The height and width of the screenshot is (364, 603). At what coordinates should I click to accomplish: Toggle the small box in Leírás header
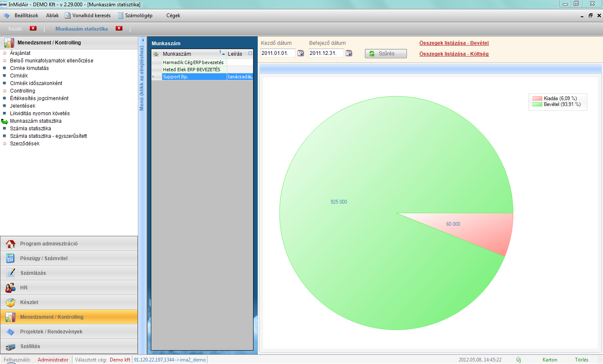click(250, 53)
